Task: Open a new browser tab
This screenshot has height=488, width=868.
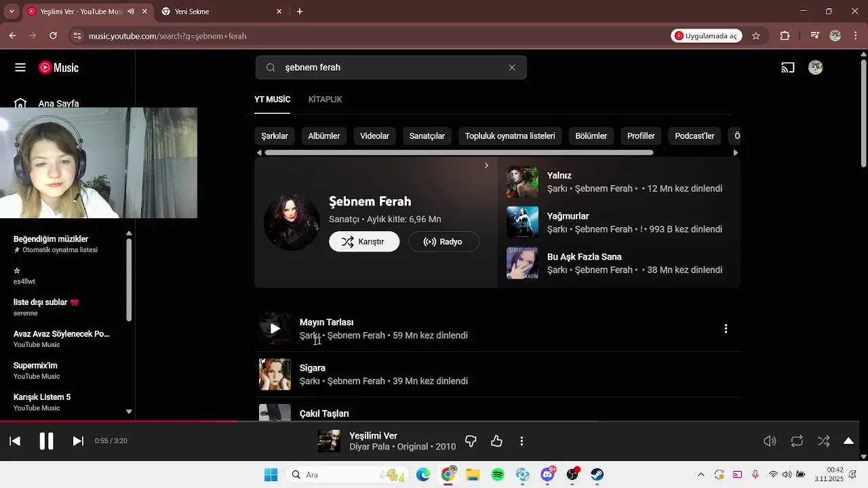Action: [x=300, y=12]
